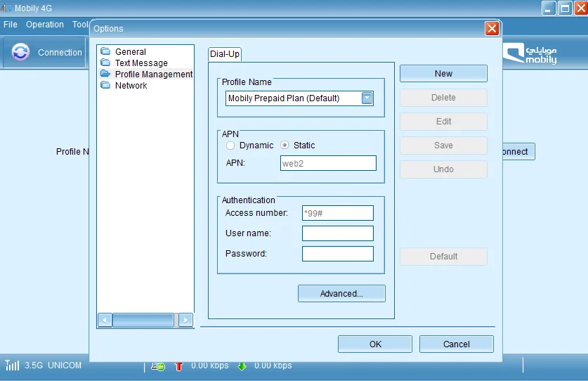
Task: Click the red upload arrow icon
Action: tap(178, 366)
